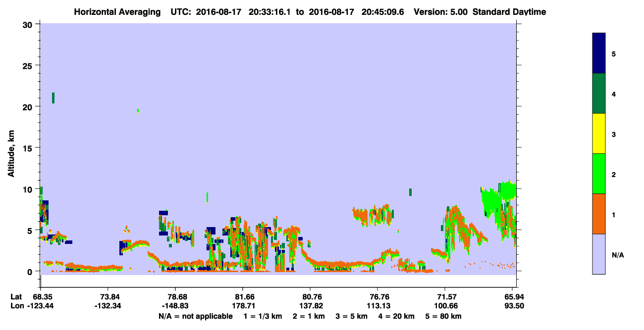
Task: Click the yellow colorbar segment labeled 3
Action: coord(599,134)
